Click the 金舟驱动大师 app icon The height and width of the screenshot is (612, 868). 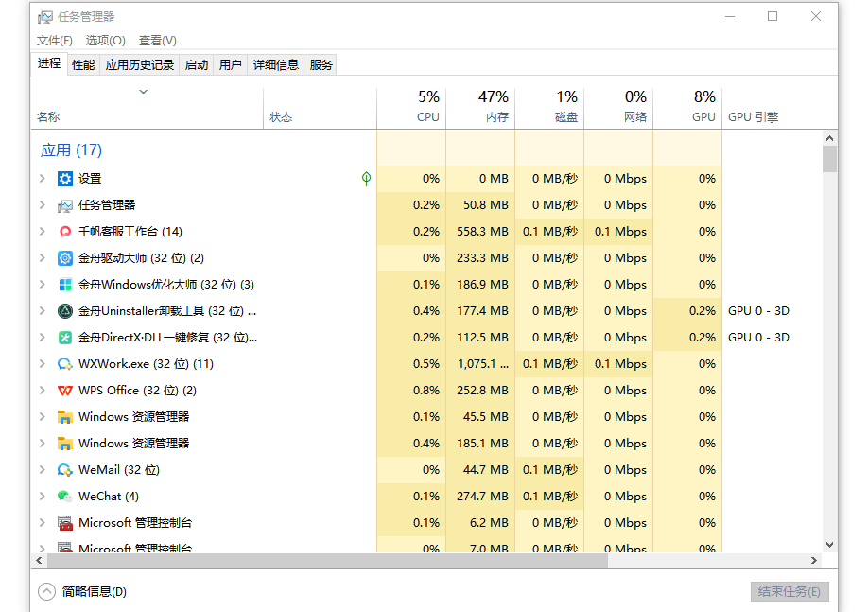click(x=64, y=258)
